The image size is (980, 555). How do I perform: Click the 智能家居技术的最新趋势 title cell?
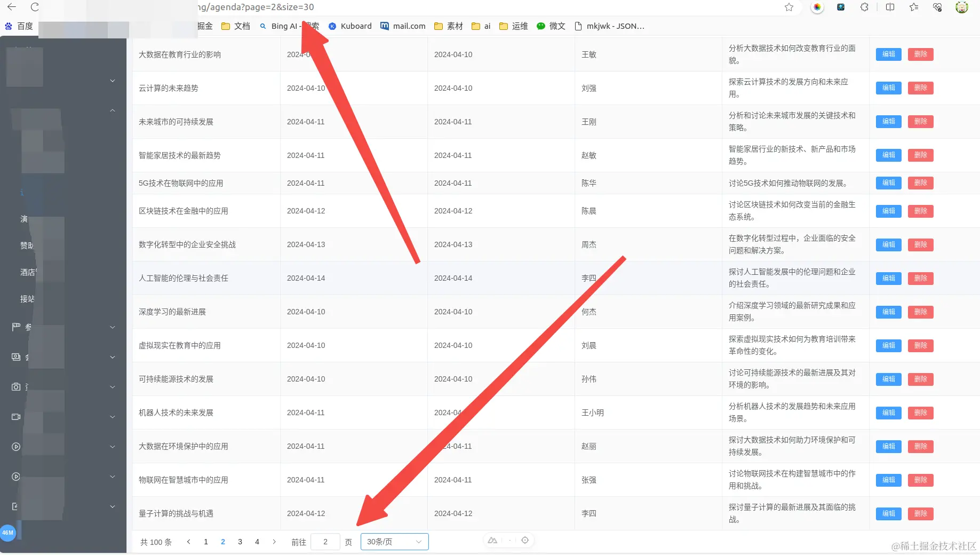[180, 155]
